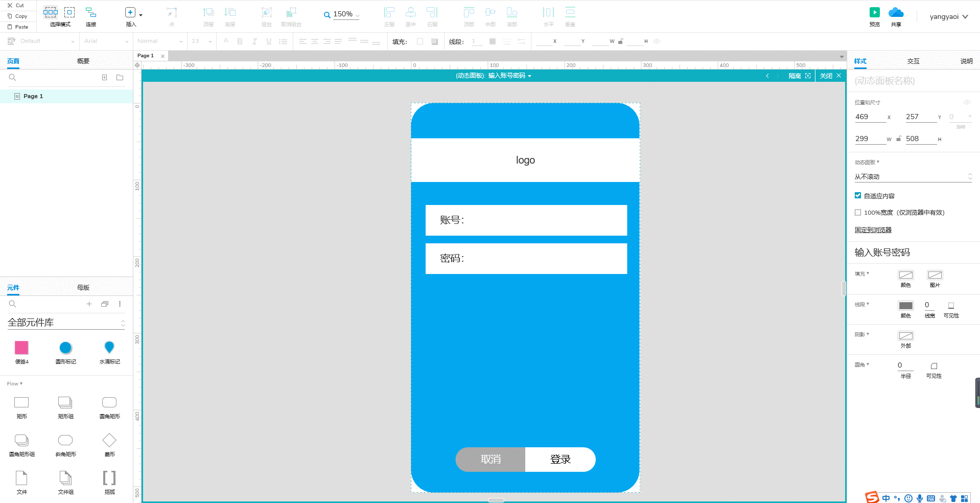Click the pages panel search icon
The height and width of the screenshot is (503, 980).
(x=12, y=77)
